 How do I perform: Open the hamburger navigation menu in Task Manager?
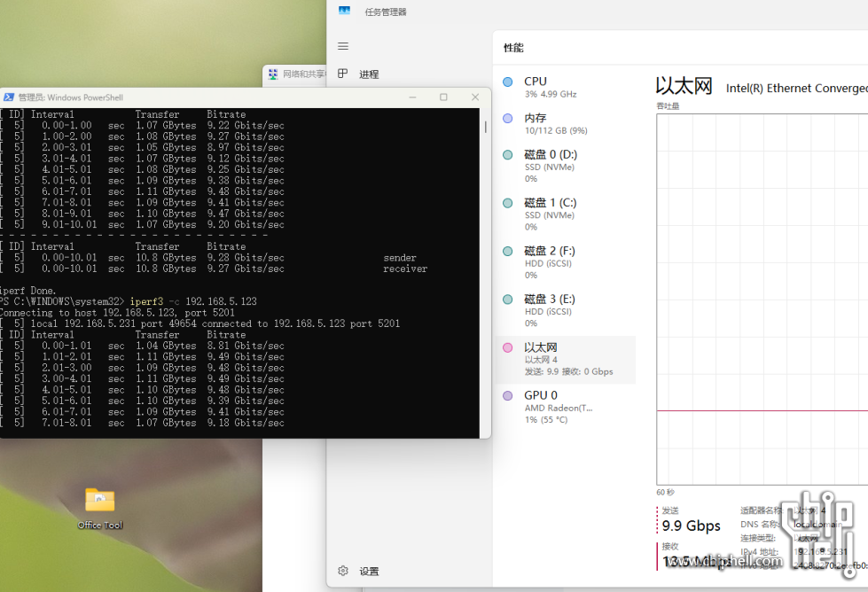tap(343, 46)
